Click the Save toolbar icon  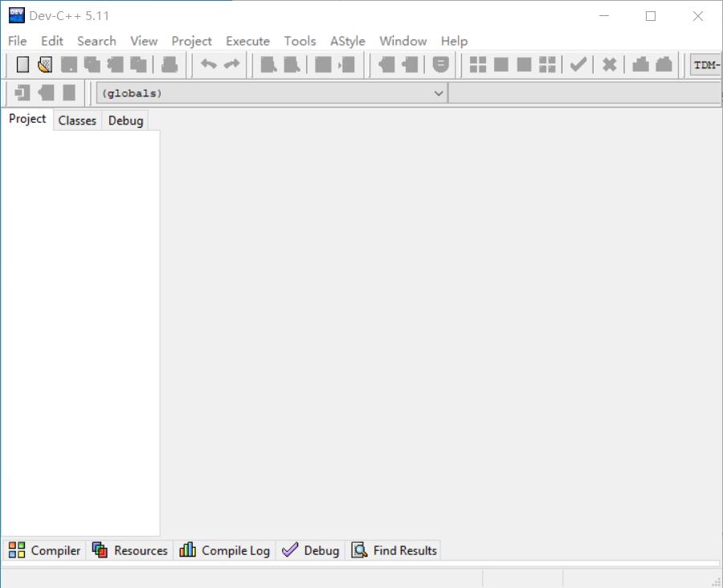69,64
